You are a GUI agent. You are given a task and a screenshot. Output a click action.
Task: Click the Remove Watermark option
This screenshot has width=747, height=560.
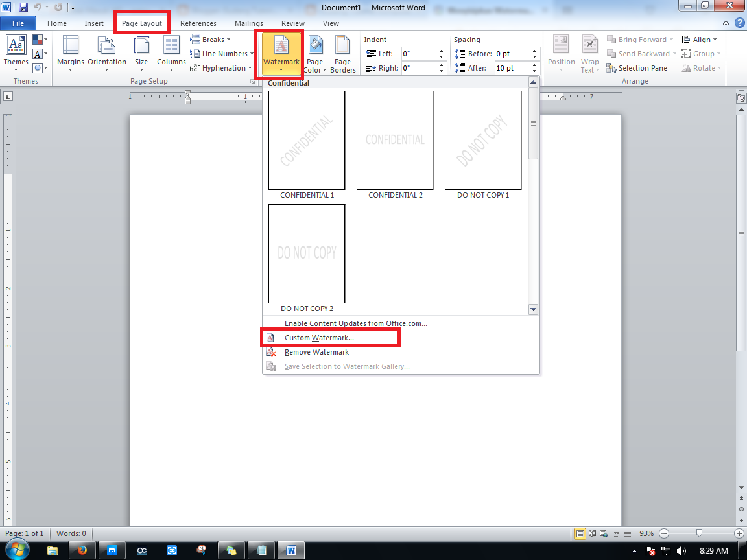tap(316, 352)
